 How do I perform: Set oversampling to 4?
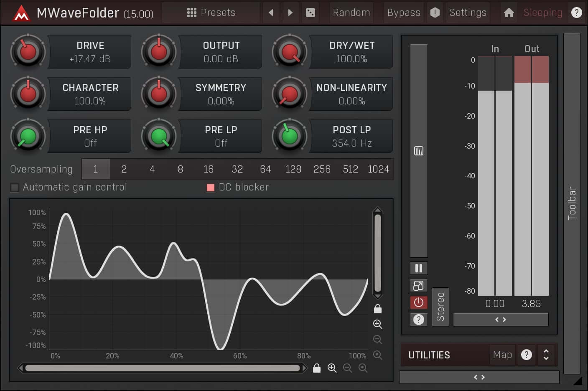pos(152,169)
